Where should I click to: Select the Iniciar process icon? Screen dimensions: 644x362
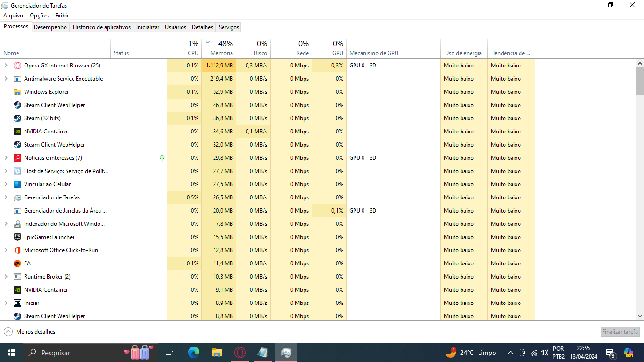tap(17, 303)
